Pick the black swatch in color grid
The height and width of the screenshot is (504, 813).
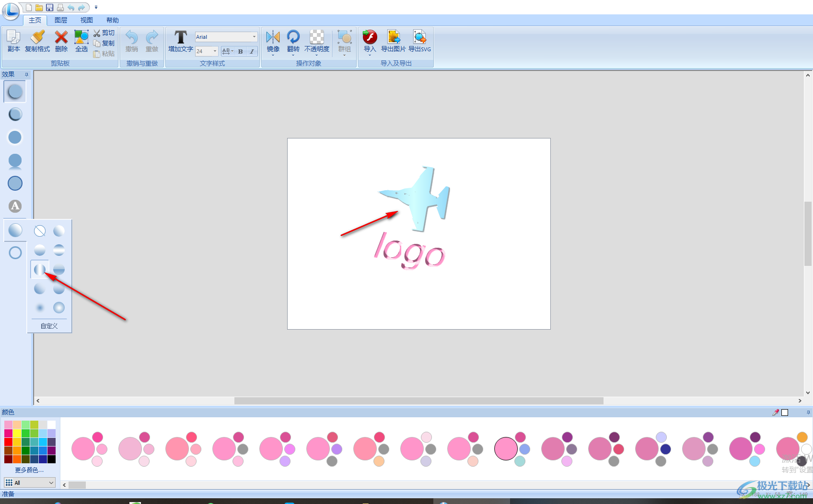(x=51, y=459)
